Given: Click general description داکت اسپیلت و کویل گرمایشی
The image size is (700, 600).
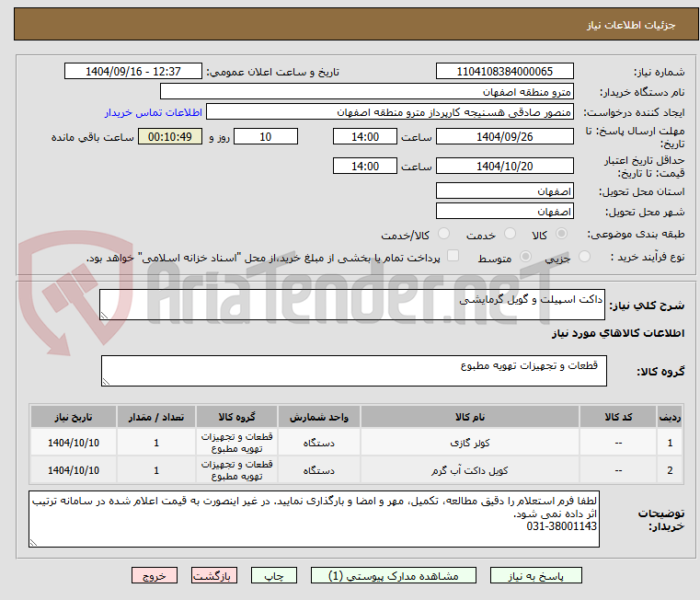Looking at the screenshot, I should [x=352, y=305].
